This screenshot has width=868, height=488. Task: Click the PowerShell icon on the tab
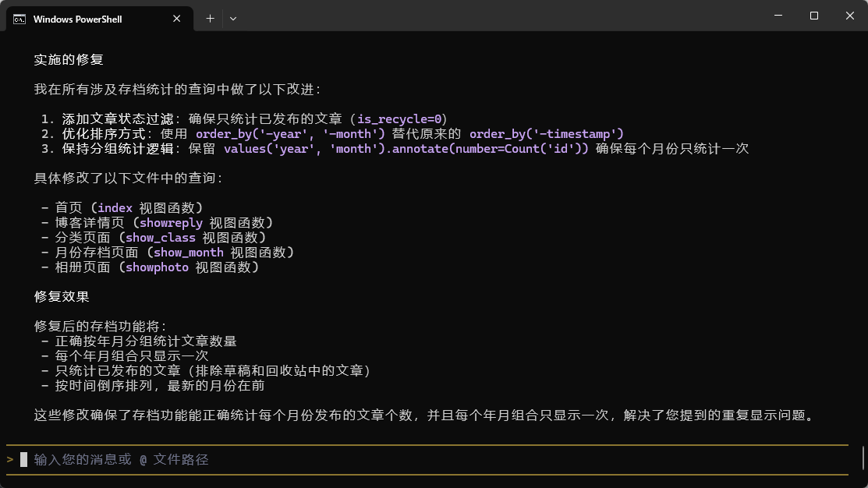(x=20, y=16)
